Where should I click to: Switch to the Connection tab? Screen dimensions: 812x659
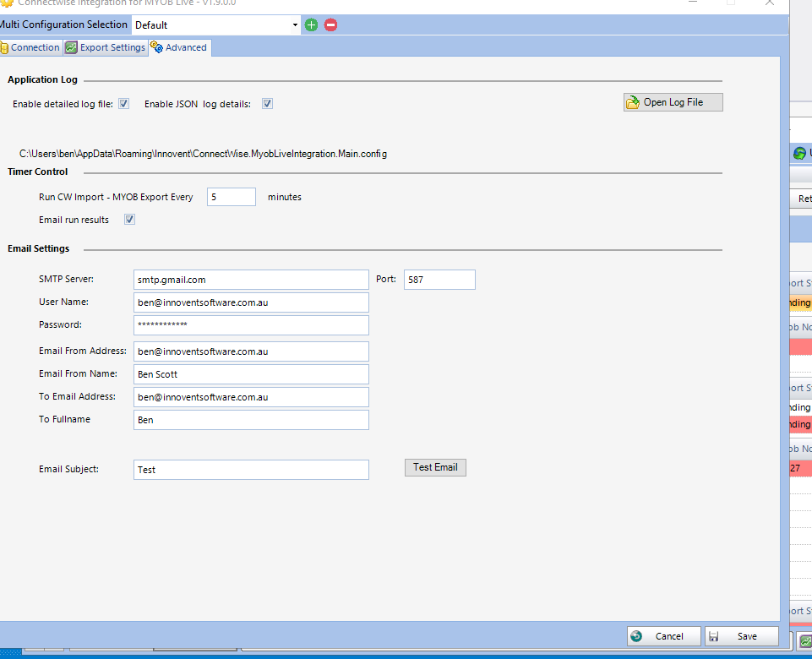[30, 47]
